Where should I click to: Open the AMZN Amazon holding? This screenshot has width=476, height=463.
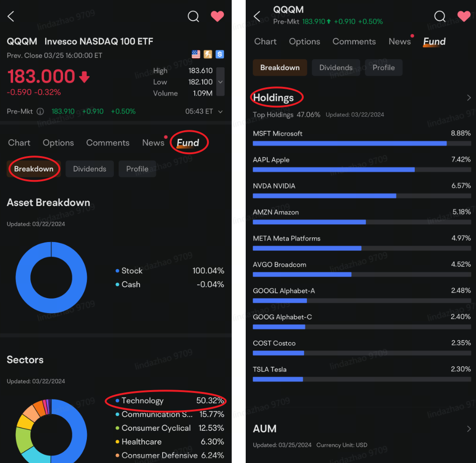point(362,217)
